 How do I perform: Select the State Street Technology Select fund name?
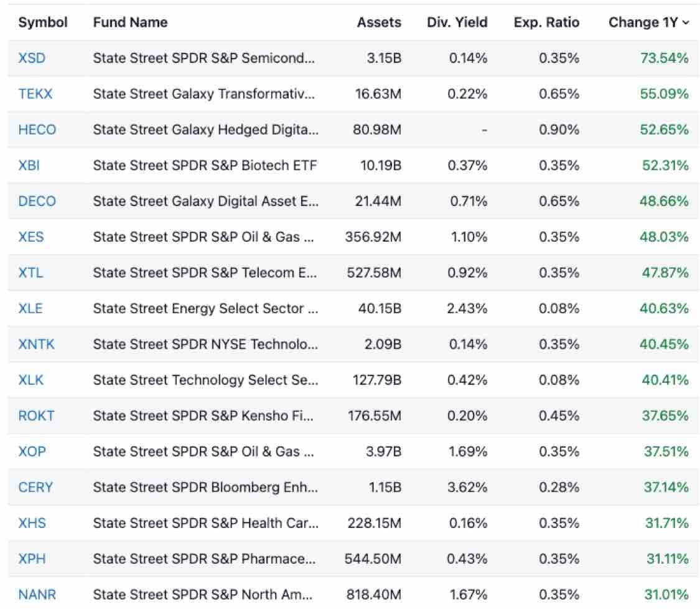[206, 380]
